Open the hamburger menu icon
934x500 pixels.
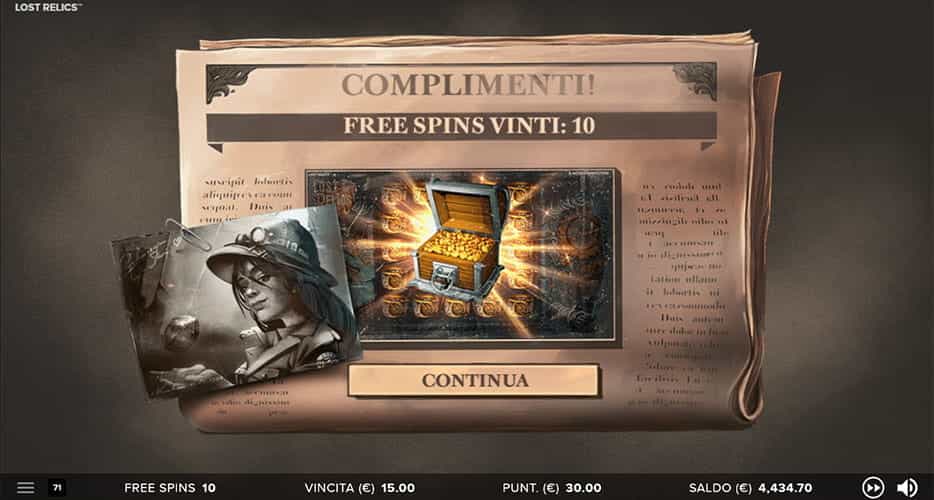click(26, 488)
